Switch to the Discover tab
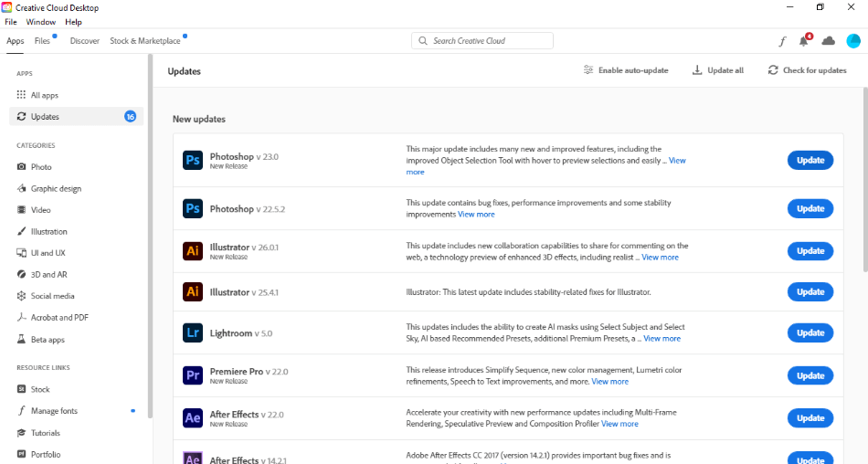The width and height of the screenshot is (868, 464). (85, 41)
